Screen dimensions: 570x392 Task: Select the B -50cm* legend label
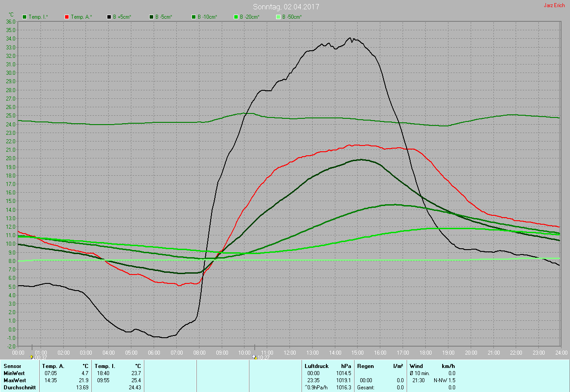click(292, 17)
